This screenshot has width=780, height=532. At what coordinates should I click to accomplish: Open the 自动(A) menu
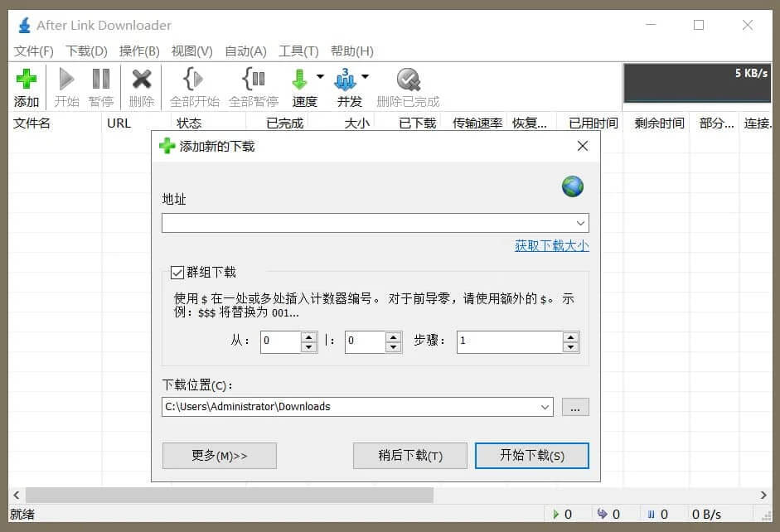click(x=245, y=51)
